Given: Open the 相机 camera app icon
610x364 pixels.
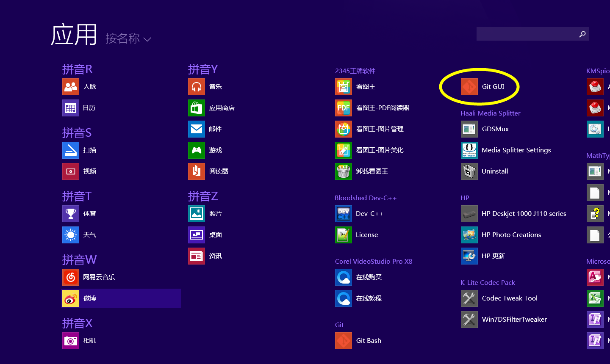Looking at the screenshot, I should pyautogui.click(x=71, y=341).
